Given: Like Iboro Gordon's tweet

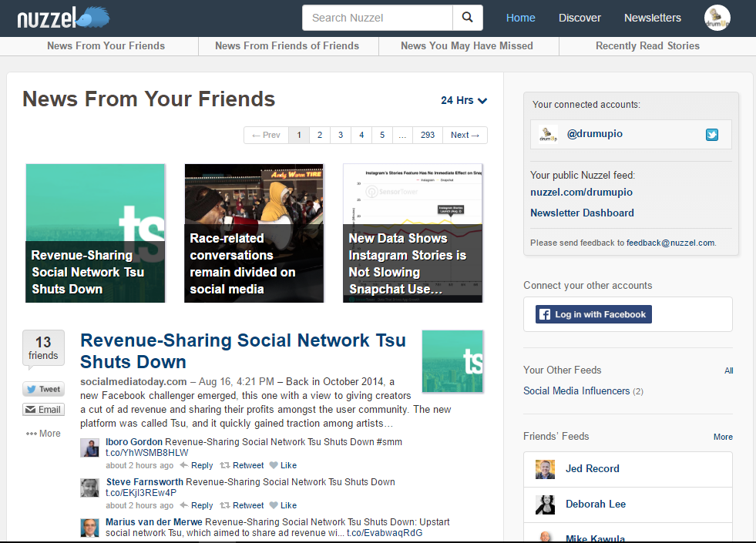Looking at the screenshot, I should 283,465.
